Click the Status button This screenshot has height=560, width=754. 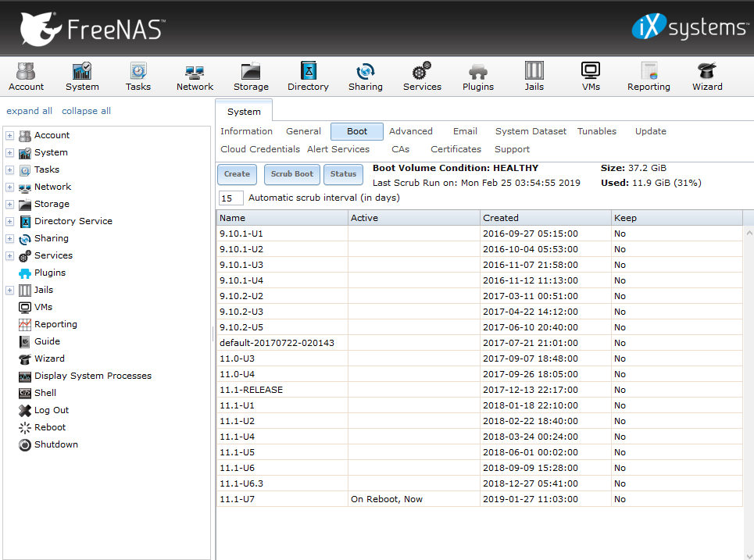343,174
